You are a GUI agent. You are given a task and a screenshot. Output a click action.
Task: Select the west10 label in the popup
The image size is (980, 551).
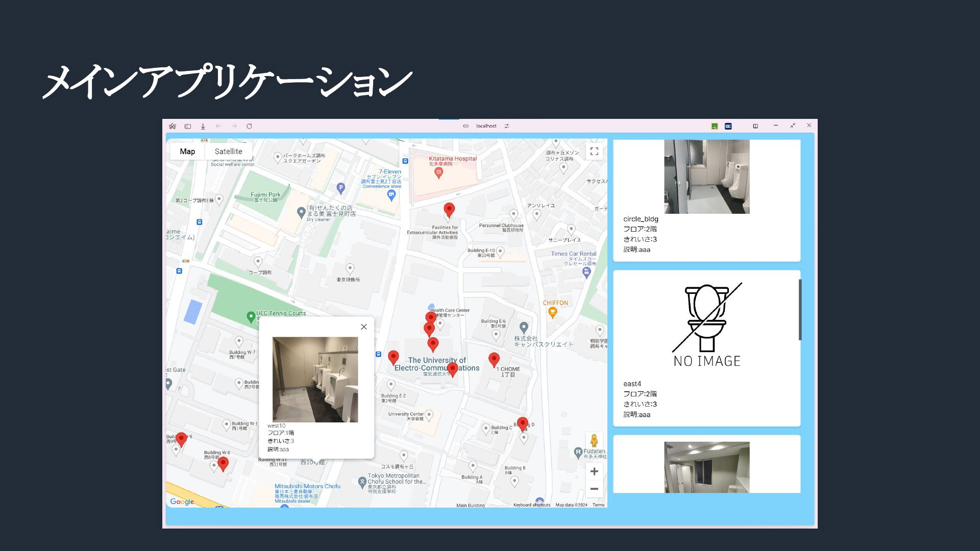coord(276,425)
